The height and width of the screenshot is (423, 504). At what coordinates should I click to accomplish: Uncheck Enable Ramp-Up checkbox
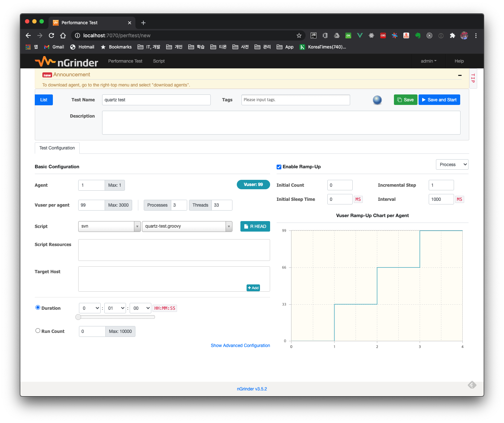pos(279,167)
